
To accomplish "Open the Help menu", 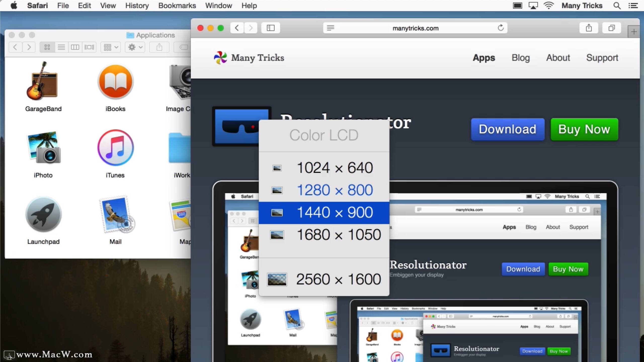I will [x=249, y=6].
